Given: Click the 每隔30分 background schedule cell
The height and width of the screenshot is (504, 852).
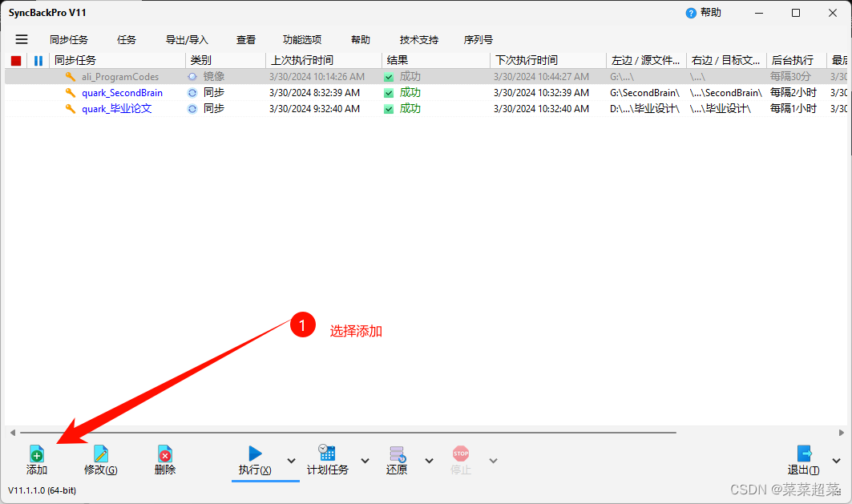Looking at the screenshot, I should tap(790, 77).
